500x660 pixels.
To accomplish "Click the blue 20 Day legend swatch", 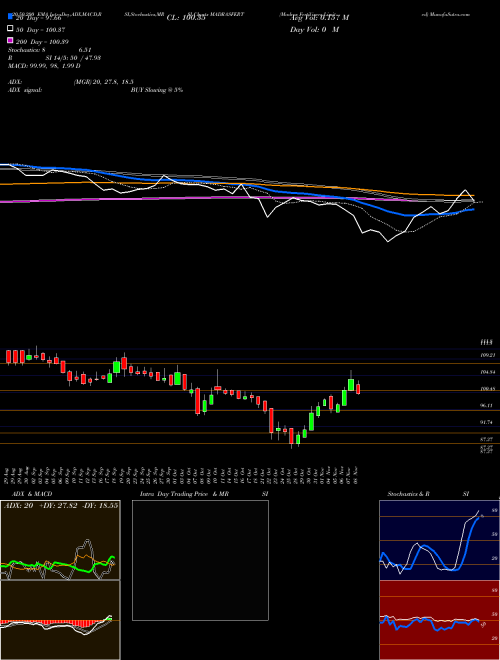I will coord(10,17).
